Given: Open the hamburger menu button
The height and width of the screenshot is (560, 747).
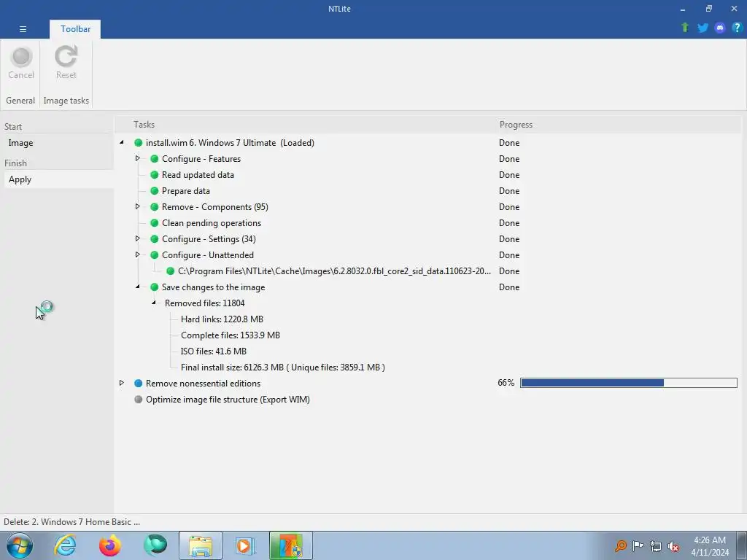Looking at the screenshot, I should (23, 29).
